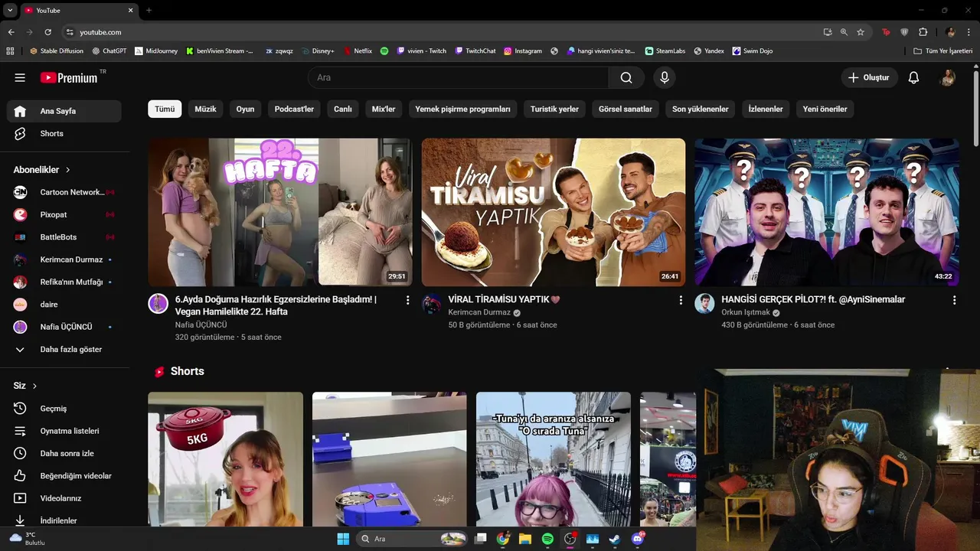Click the page vertical scrollbar
This screenshot has height=551, width=980.
975,107
